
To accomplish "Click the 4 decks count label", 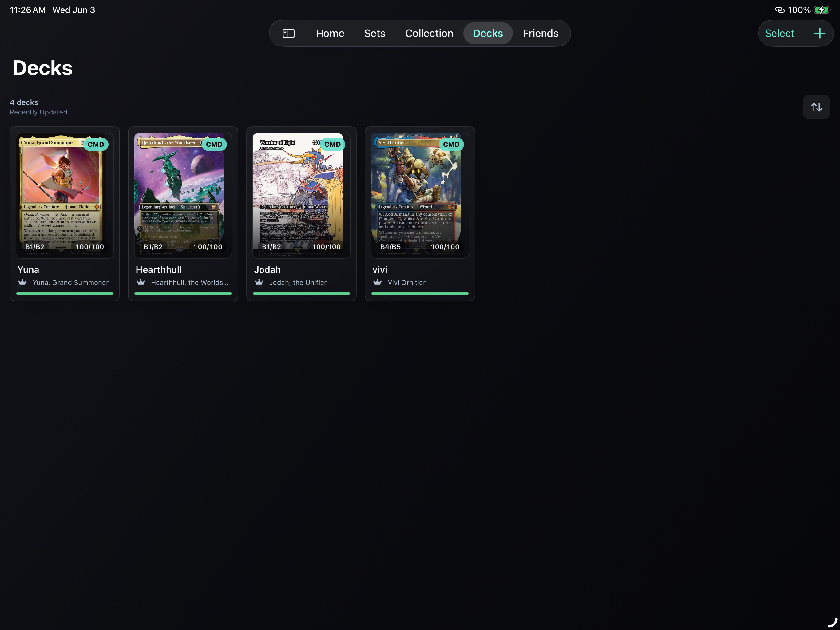I will tap(24, 102).
